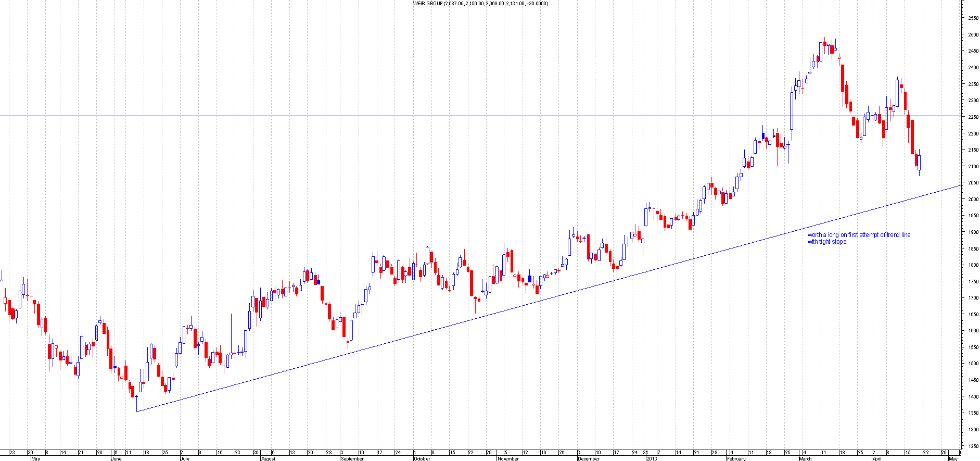
Task: Click the December month label
Action: (589, 458)
